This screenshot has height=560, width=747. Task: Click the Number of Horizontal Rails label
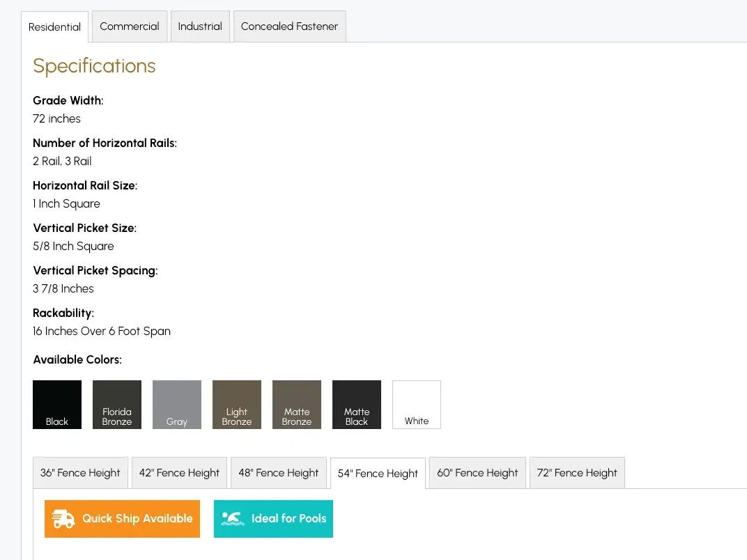tap(105, 143)
